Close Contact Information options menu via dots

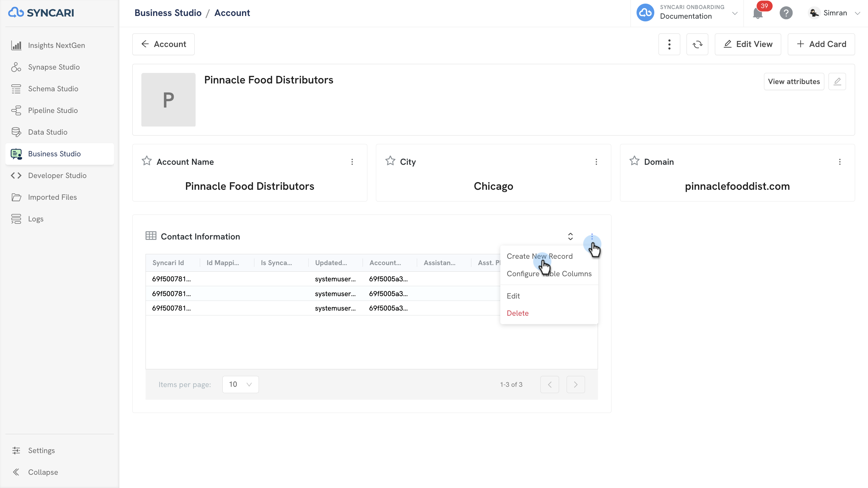(x=592, y=237)
